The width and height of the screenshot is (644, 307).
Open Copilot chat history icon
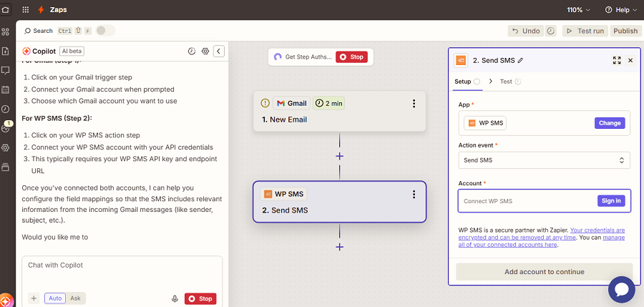coord(192,51)
